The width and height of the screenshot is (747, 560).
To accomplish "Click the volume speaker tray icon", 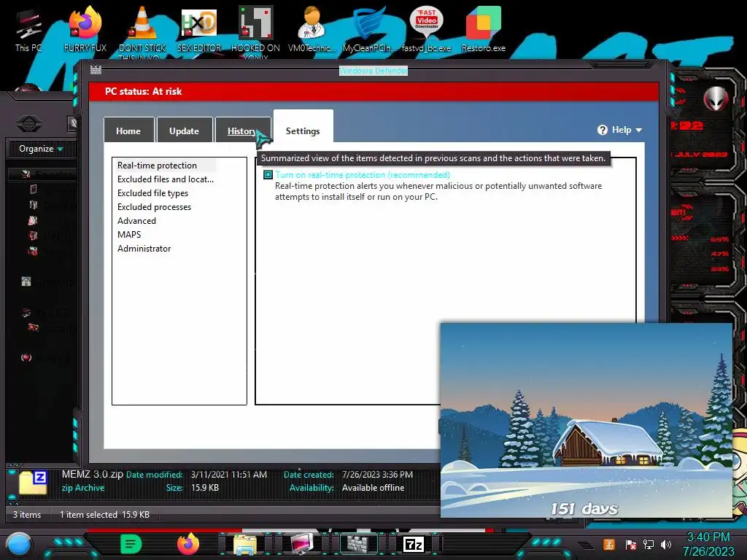I will (x=667, y=545).
